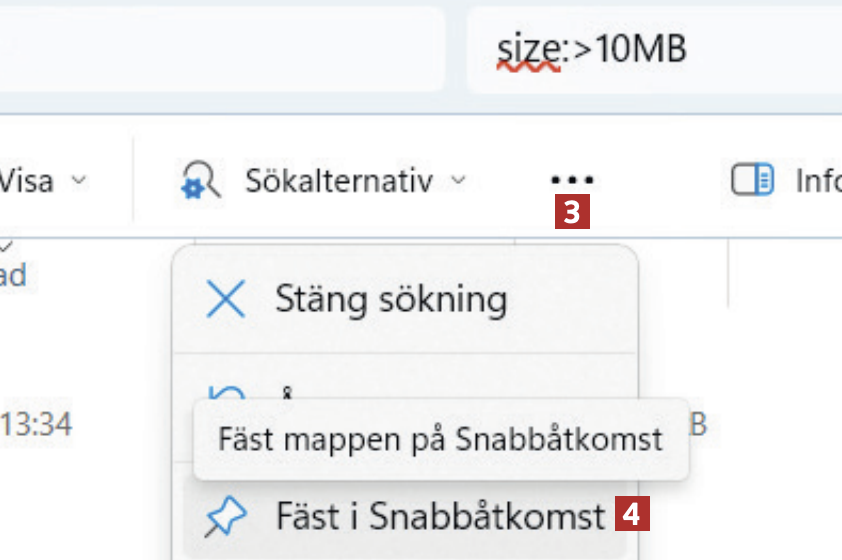Viewport: 842px width, 560px height.
Task: Select Stäng sökning menu entry
Action: (391, 299)
